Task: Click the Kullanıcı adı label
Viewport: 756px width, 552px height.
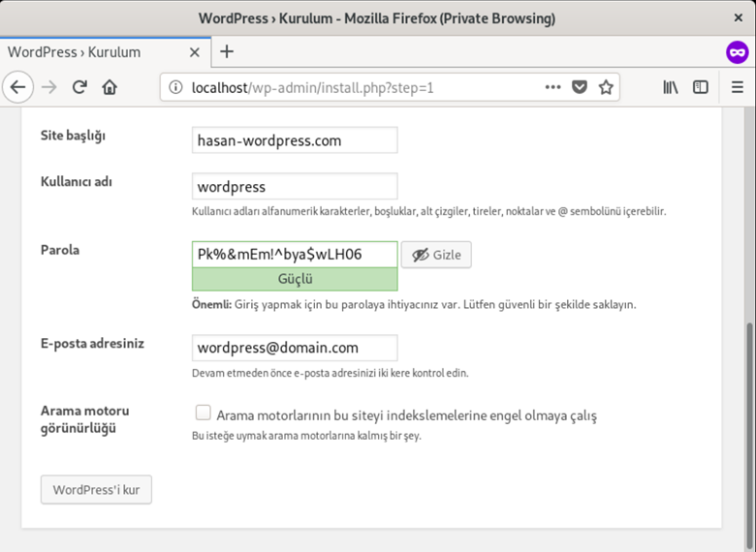Action: tap(77, 182)
